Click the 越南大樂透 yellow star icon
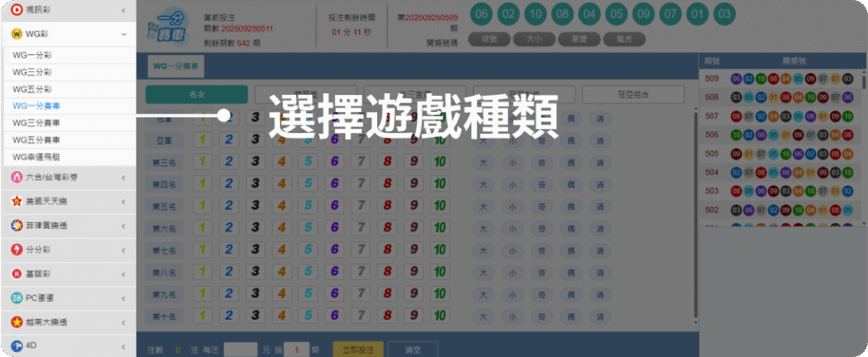868x357 pixels. [x=17, y=321]
